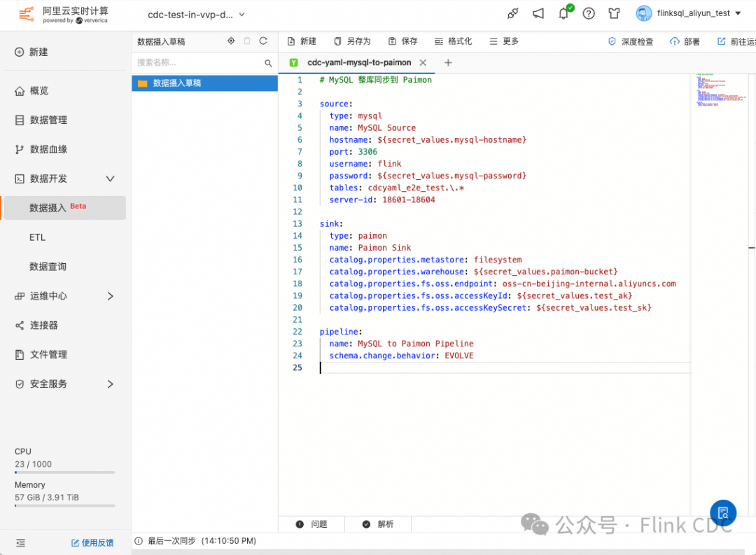Click the horizontal scrollbar at the bottom
756x555 pixels.
tap(438, 552)
